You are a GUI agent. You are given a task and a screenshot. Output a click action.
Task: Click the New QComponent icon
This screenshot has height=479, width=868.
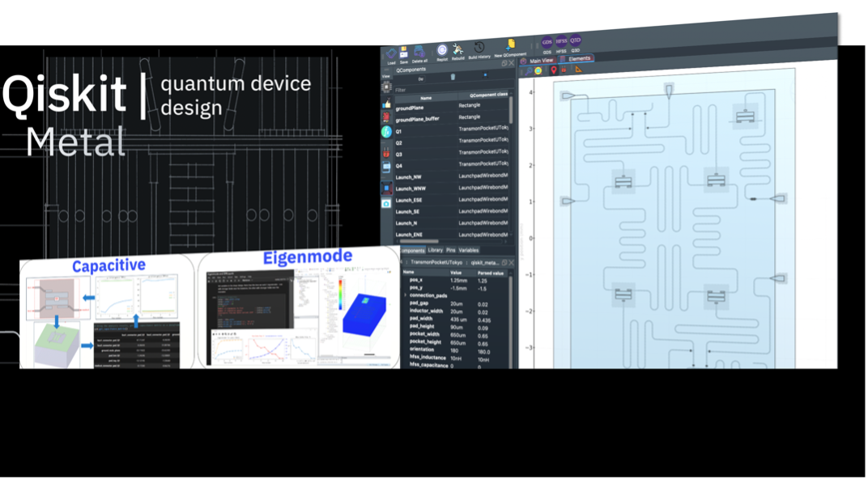click(x=510, y=45)
